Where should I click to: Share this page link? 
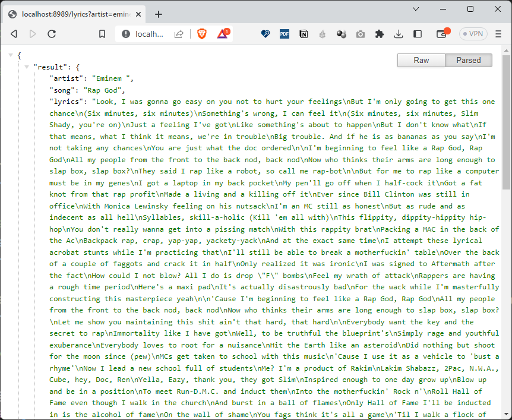pos(178,34)
